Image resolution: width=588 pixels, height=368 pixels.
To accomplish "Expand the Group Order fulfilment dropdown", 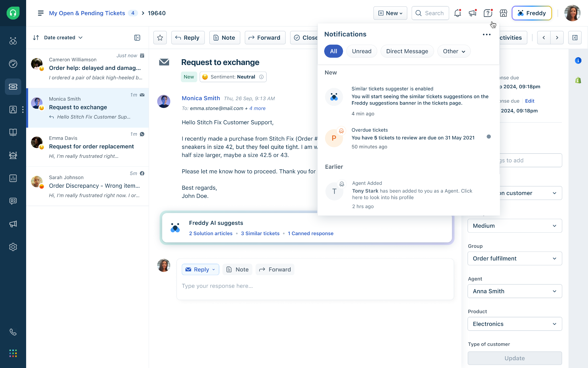I will click(514, 258).
